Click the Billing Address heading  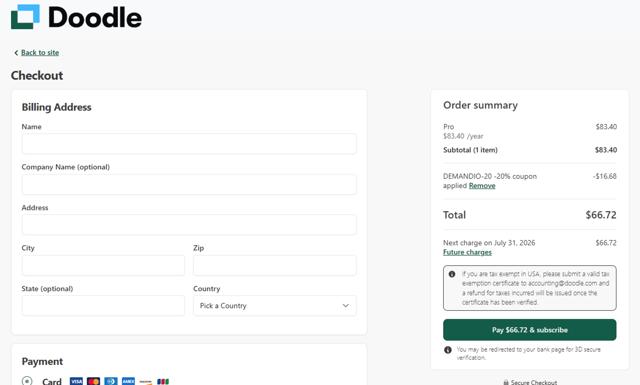pyautogui.click(x=56, y=107)
